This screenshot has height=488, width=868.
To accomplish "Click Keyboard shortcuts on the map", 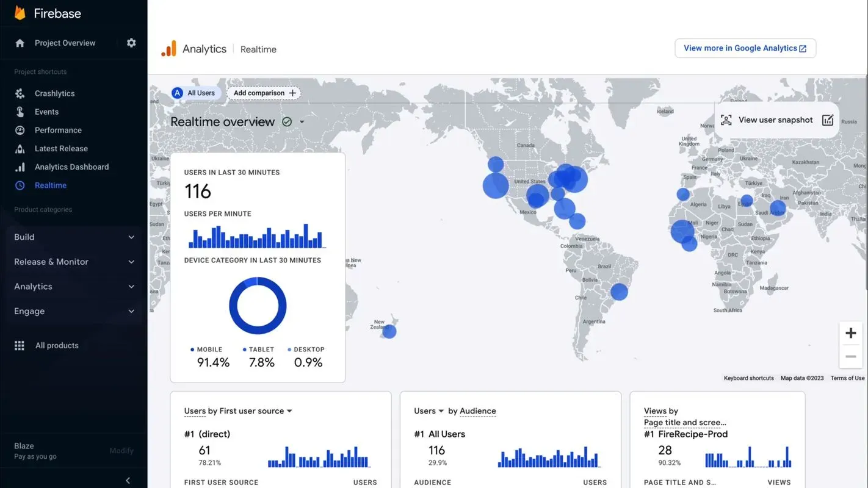I will [748, 378].
